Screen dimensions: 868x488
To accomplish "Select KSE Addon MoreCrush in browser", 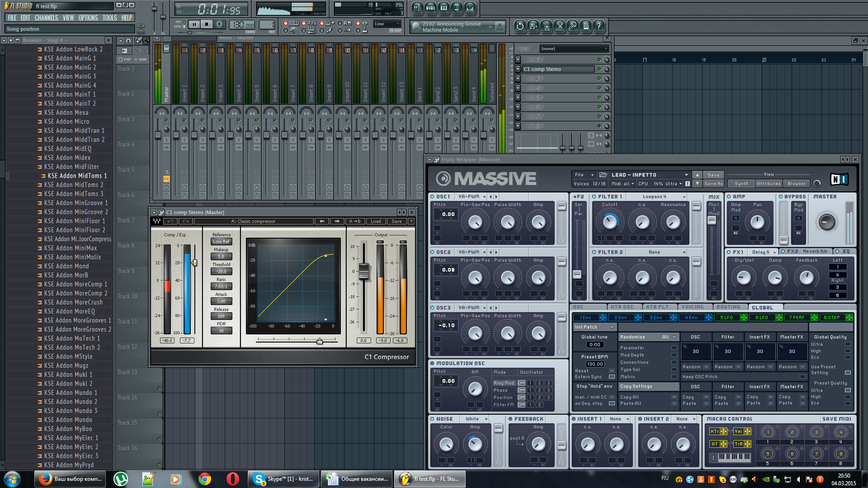I will point(73,302).
